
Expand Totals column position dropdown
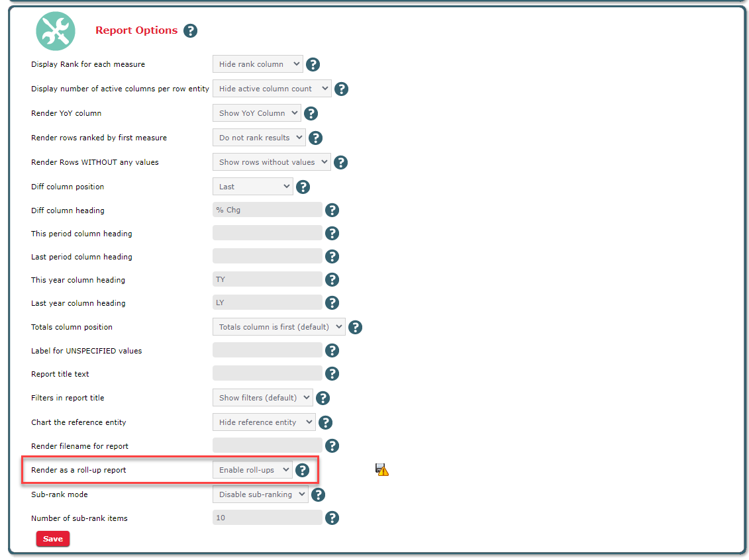[279, 327]
